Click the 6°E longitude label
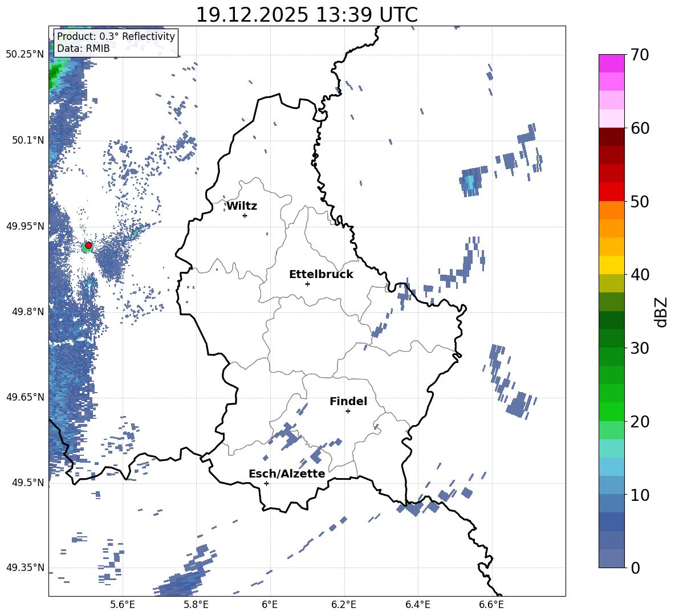Image resolution: width=675 pixels, height=616 pixels. click(x=270, y=605)
